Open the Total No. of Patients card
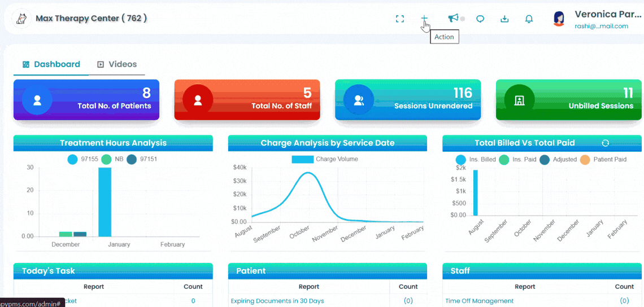Screen dimensions: 644x307 click(x=86, y=100)
